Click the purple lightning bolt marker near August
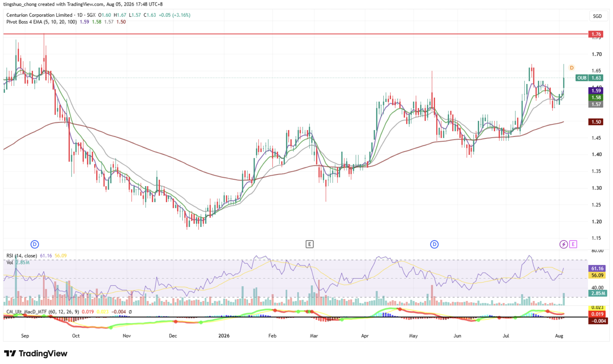Screen dimensions: 613x364 (564, 244)
